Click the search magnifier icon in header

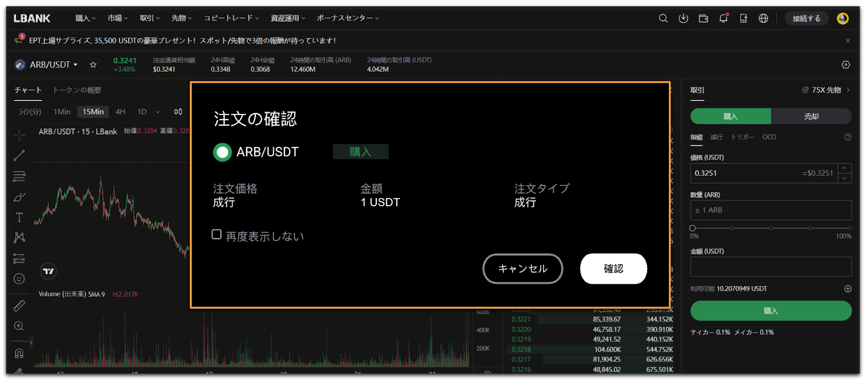(x=663, y=18)
